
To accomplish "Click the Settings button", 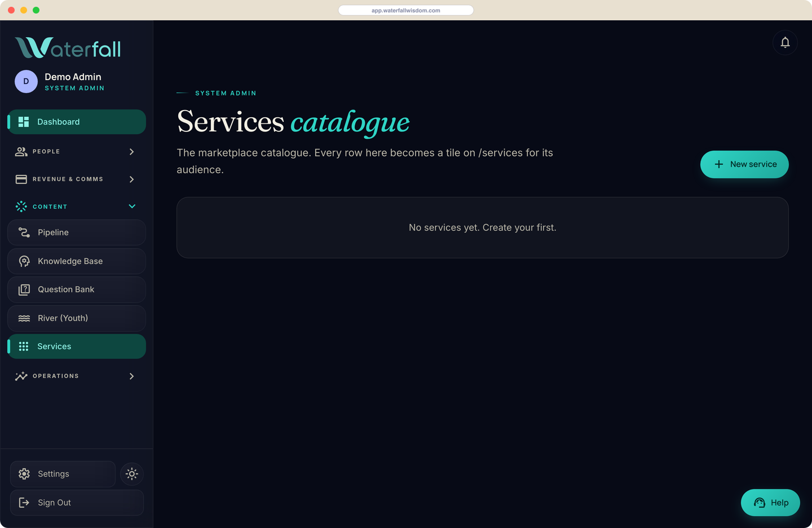I will pyautogui.click(x=63, y=474).
